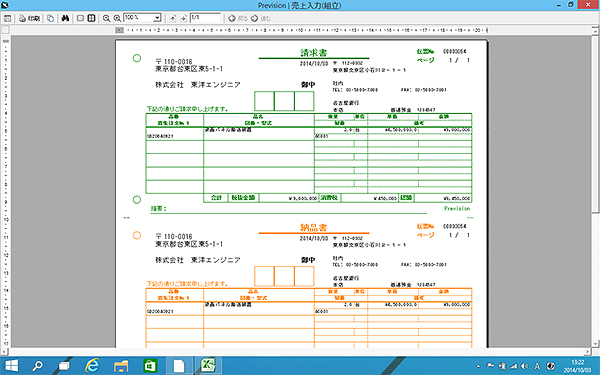
Task: Click the ruler origin marker box
Action: [x=119, y=30]
